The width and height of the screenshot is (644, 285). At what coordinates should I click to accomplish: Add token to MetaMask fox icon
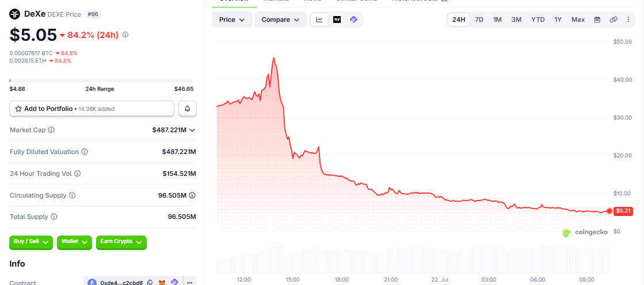[x=162, y=283]
